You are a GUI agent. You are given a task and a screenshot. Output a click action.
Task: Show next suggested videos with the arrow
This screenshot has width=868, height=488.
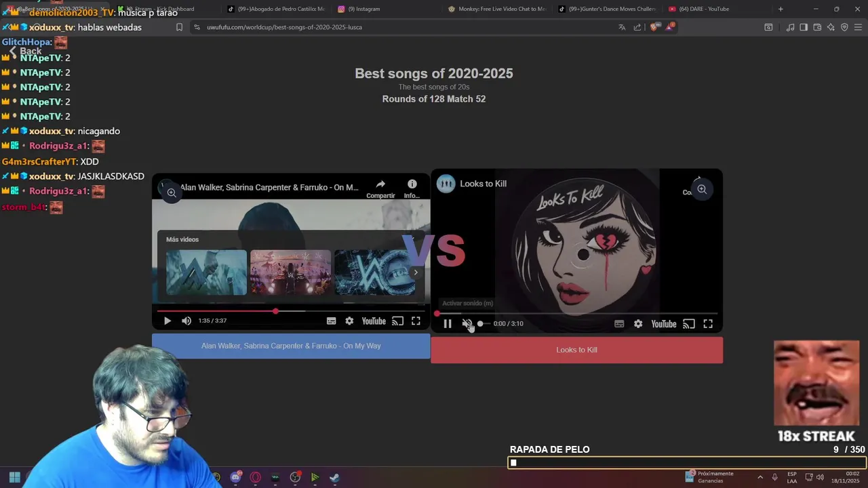pyautogui.click(x=416, y=272)
